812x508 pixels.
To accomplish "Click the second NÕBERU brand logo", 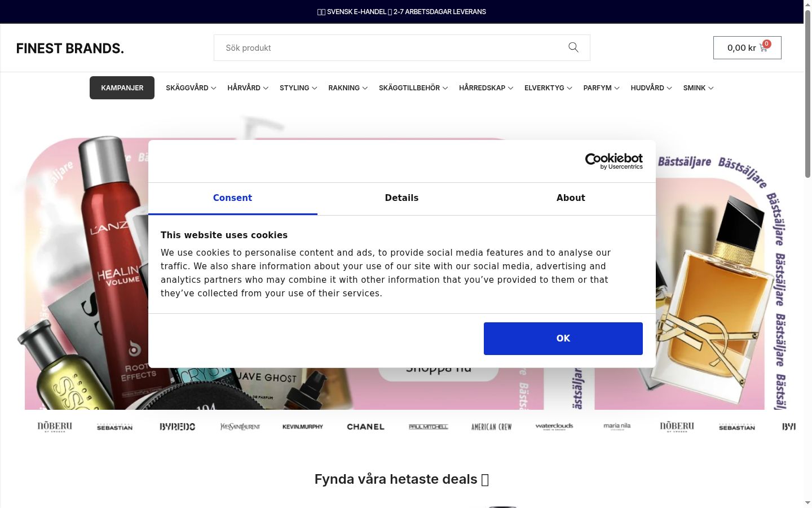I will [677, 427].
